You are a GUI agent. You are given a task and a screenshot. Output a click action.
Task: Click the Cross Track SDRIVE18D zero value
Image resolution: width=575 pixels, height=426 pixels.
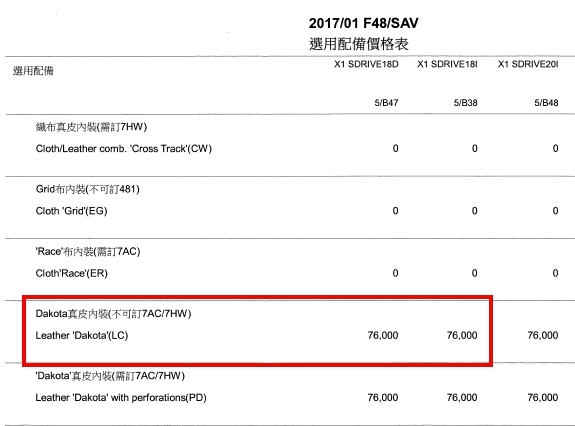pyautogui.click(x=395, y=148)
